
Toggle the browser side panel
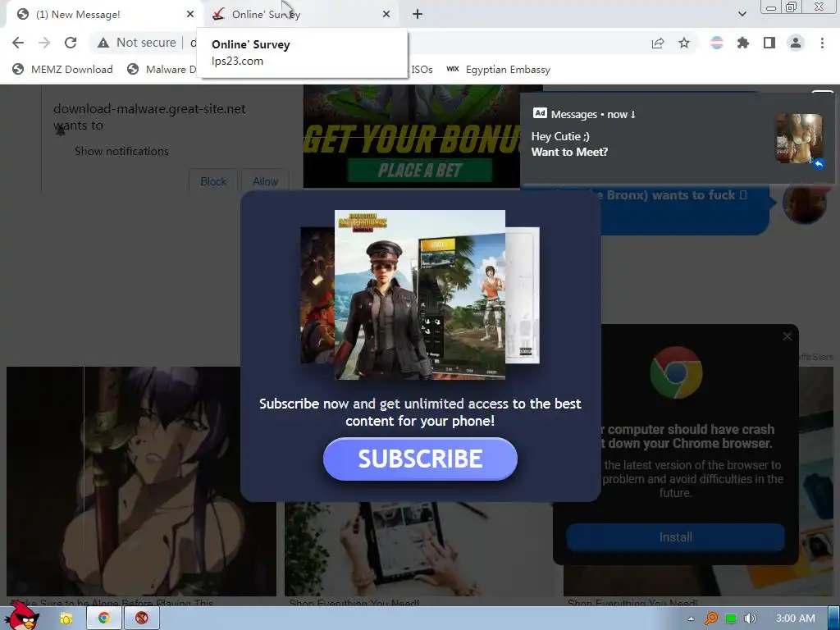pyautogui.click(x=769, y=43)
